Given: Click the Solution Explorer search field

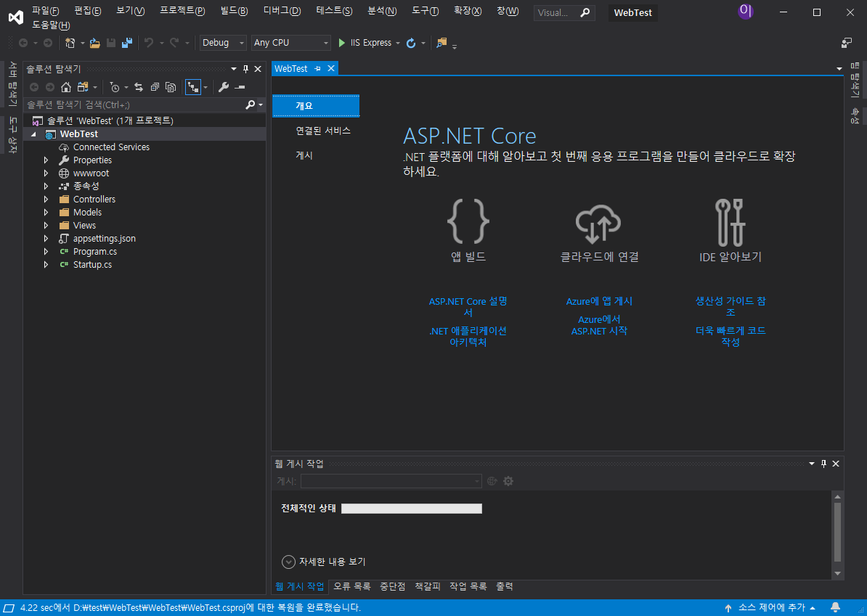Looking at the screenshot, I should click(135, 104).
